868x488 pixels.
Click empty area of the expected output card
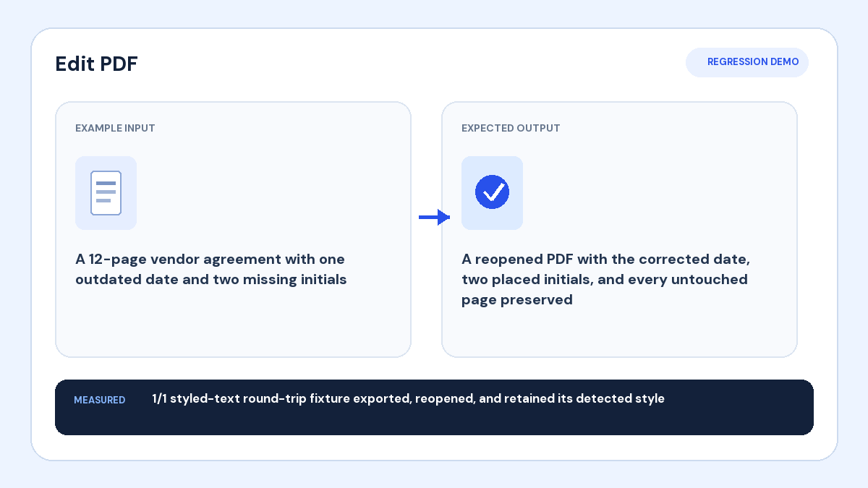[619, 333]
